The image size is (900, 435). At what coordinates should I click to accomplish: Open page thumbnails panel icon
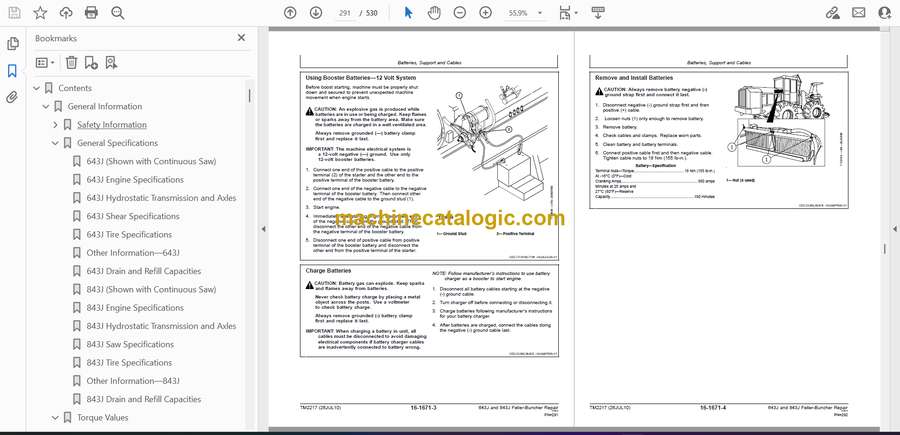click(13, 44)
